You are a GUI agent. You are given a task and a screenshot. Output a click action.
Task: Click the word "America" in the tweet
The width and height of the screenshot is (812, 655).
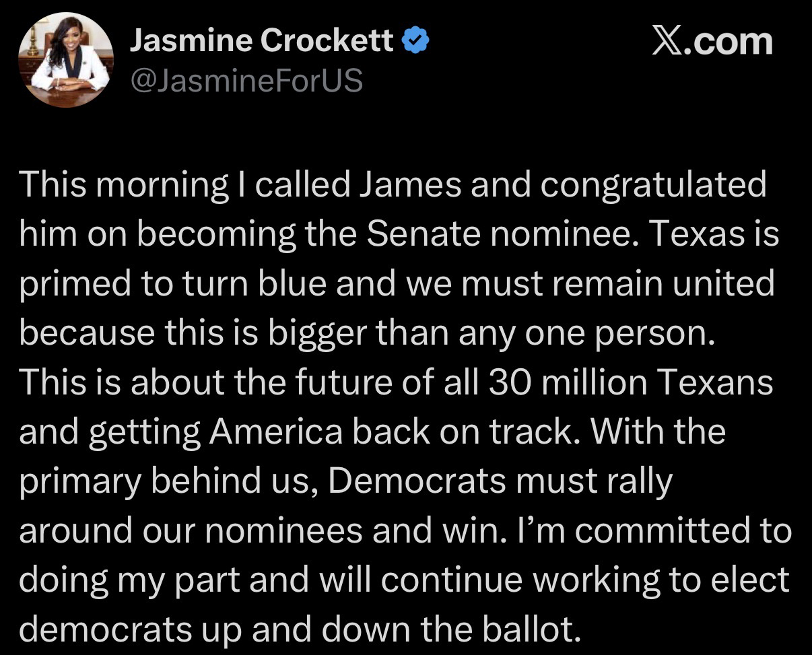coord(275,432)
